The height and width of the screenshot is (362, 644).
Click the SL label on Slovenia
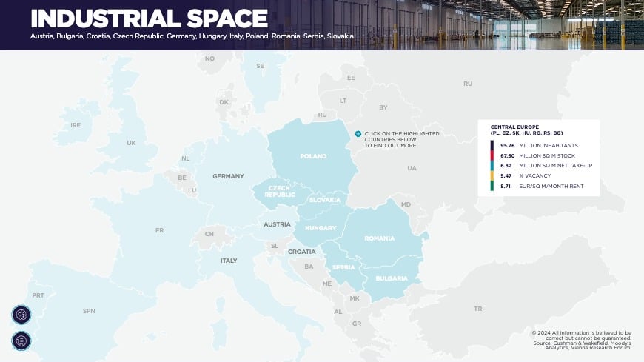pos(275,246)
